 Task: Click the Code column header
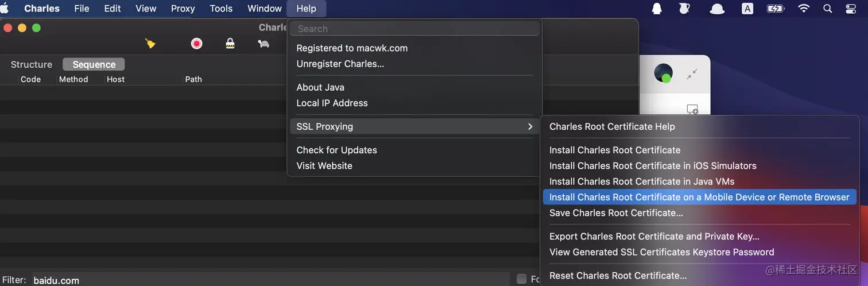pos(30,79)
